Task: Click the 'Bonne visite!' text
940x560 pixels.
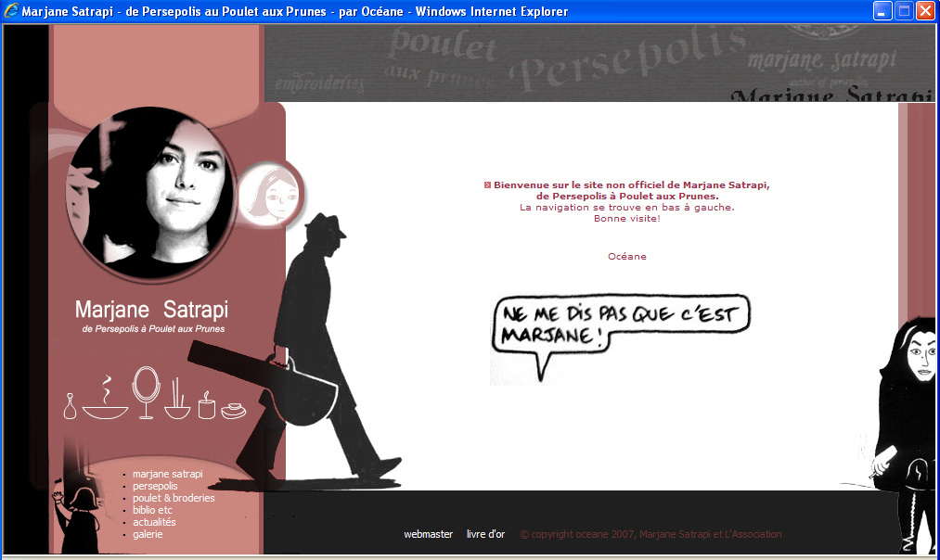Action: [x=627, y=219]
